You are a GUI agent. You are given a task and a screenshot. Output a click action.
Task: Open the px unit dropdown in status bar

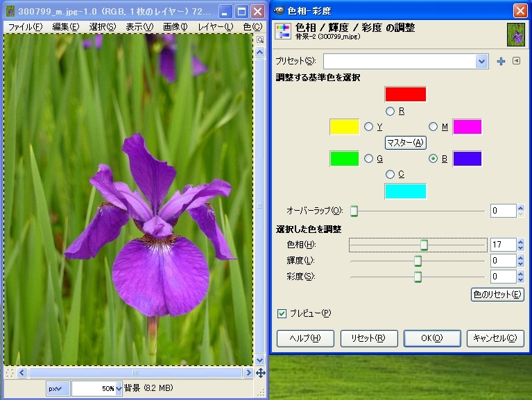pos(58,388)
